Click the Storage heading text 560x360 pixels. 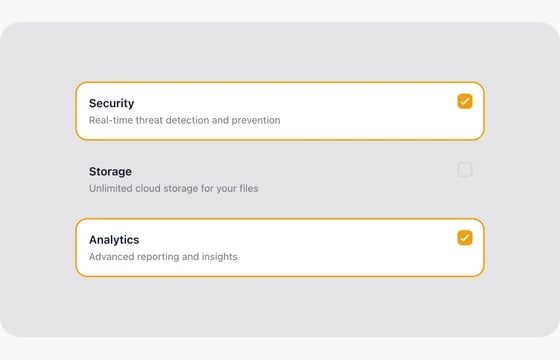[x=110, y=171]
